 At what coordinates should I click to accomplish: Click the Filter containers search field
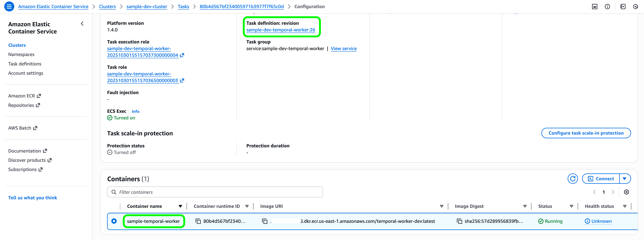[215, 192]
